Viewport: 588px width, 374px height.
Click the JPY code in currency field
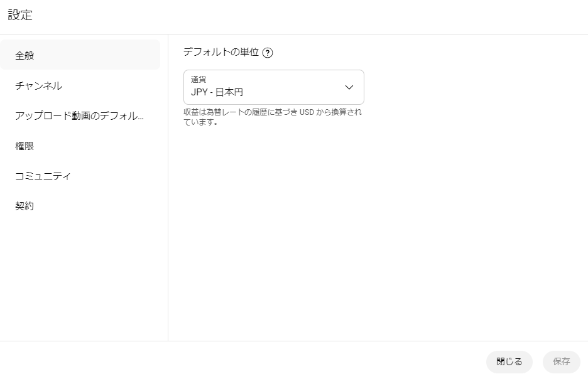tap(199, 92)
